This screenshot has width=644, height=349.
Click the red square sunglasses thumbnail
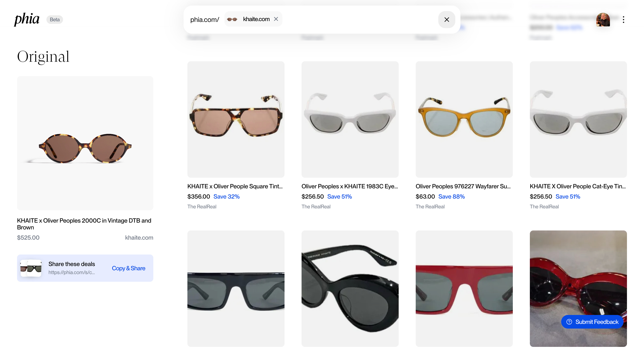click(x=464, y=288)
